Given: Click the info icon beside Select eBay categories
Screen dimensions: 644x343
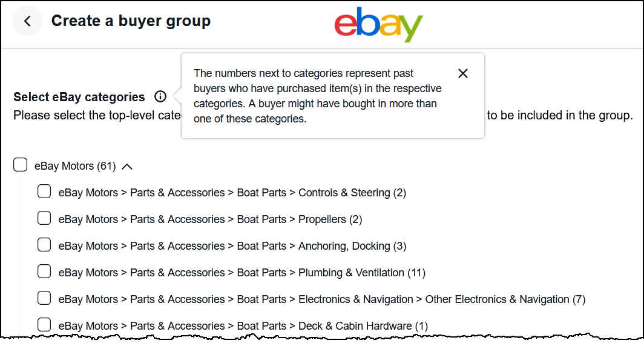Looking at the screenshot, I should pos(160,96).
